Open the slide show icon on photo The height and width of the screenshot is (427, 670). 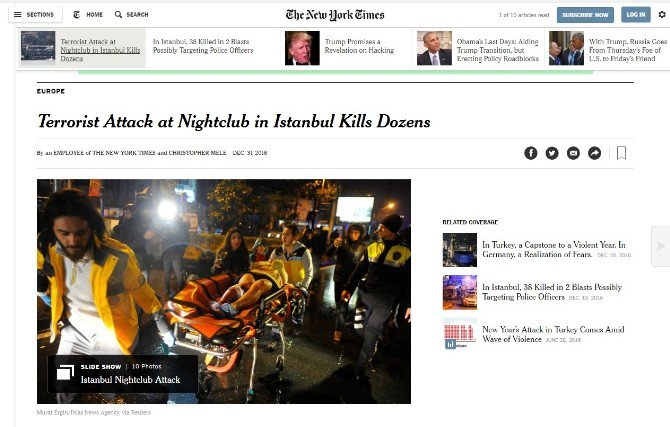pos(65,373)
